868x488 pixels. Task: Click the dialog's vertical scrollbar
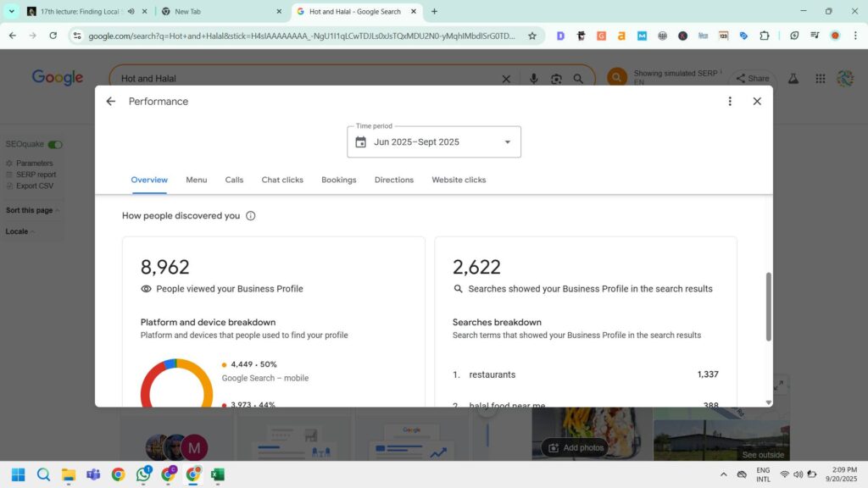click(x=769, y=306)
